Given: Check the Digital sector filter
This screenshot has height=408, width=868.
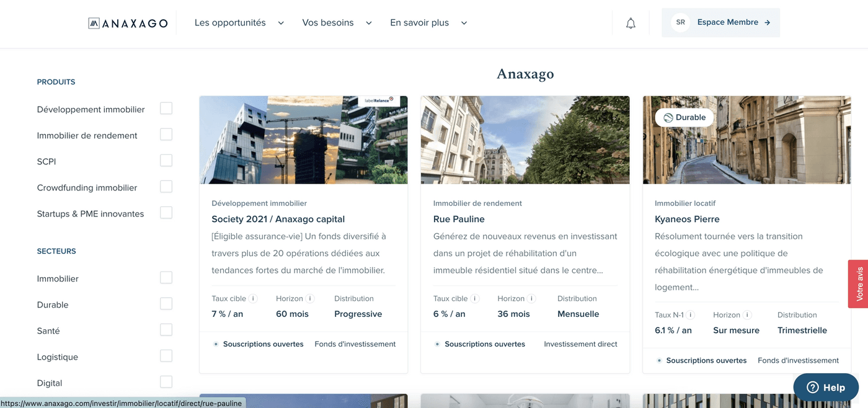Looking at the screenshot, I should click(166, 382).
